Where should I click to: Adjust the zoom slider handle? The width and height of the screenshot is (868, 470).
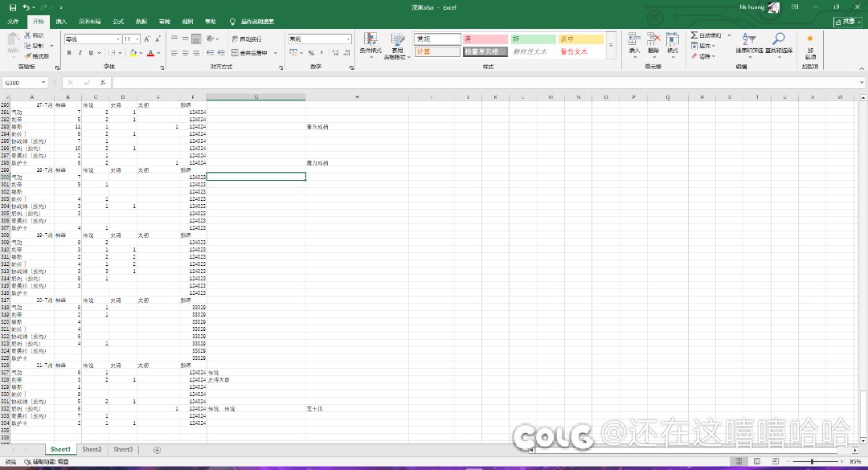812,461
